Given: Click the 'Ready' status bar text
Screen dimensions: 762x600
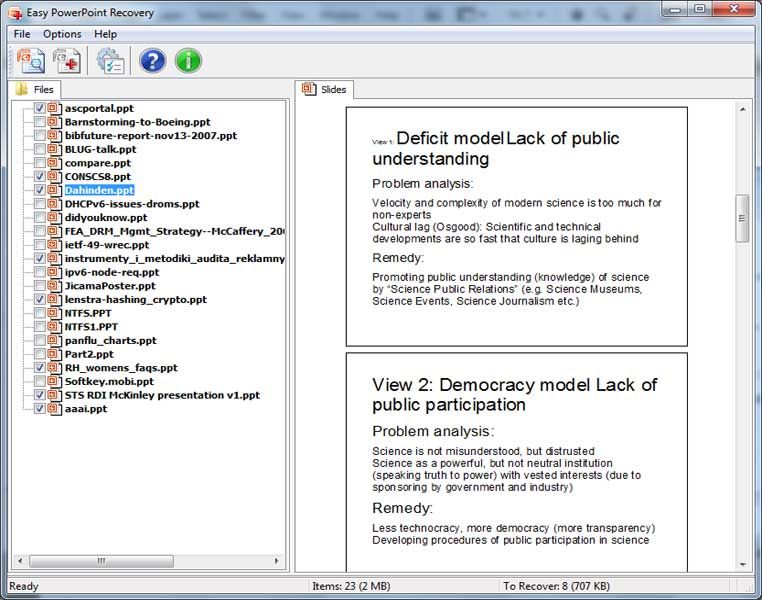Looking at the screenshot, I should point(23,586).
